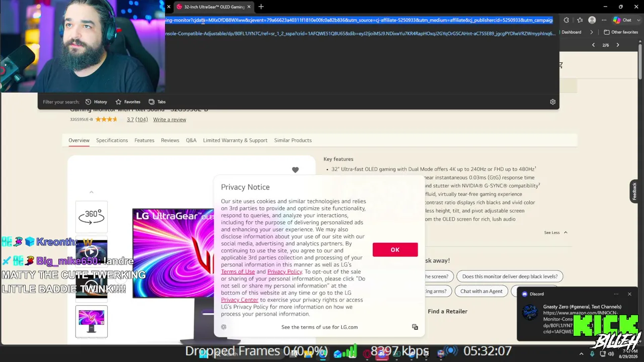The image size is (644, 362).
Task: Switch to the Overview tab
Action: pyautogui.click(x=79, y=140)
